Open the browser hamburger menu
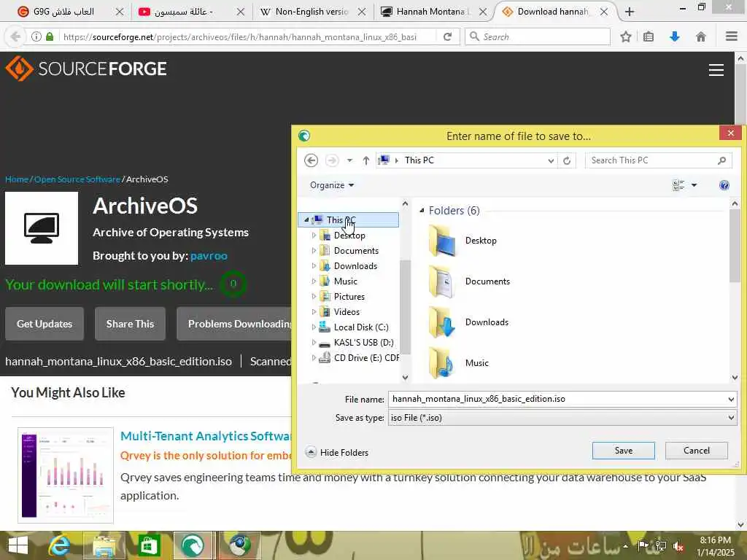747x560 pixels. 731,36
